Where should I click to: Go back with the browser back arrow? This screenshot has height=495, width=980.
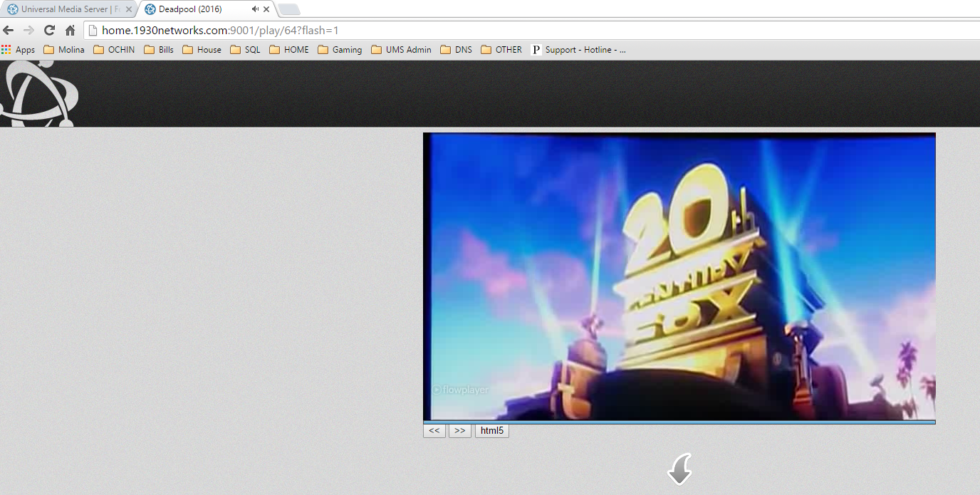pos(9,31)
